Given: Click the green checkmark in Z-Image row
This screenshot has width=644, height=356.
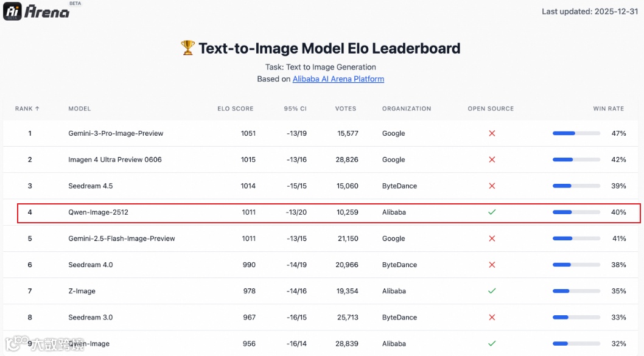Looking at the screenshot, I should point(492,291).
